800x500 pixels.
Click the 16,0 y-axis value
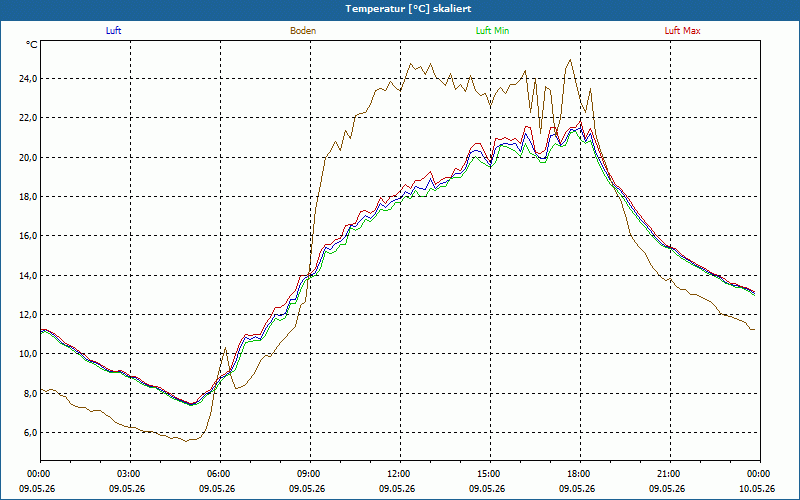(28, 236)
